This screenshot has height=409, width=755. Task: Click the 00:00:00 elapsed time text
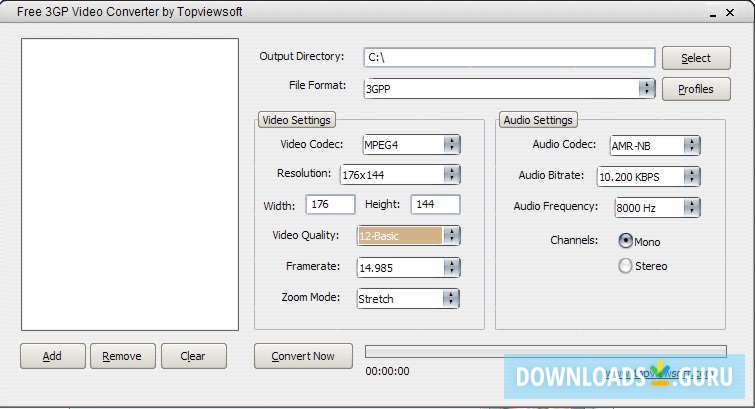[388, 371]
